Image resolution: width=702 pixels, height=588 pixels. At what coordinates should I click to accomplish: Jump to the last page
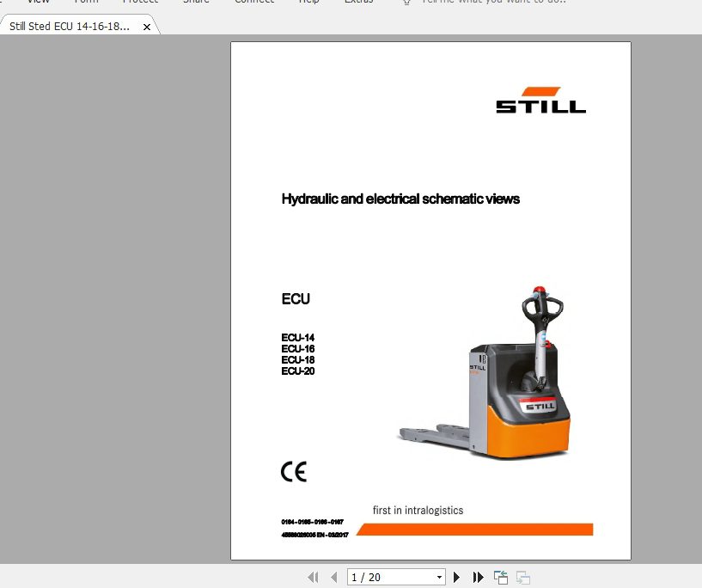click(x=478, y=577)
